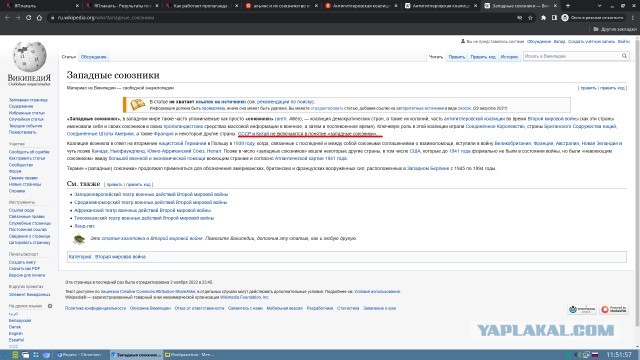The width and height of the screenshot is (640, 360).
Task: Open the Политика конфиденциальности footer link
Action: click(96, 309)
